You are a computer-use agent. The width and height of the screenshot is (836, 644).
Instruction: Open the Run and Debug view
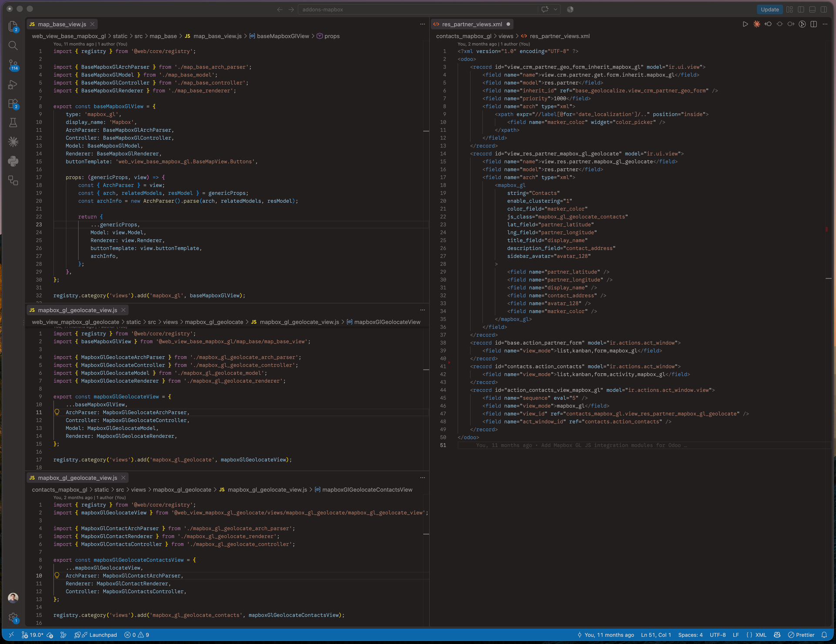click(x=13, y=85)
